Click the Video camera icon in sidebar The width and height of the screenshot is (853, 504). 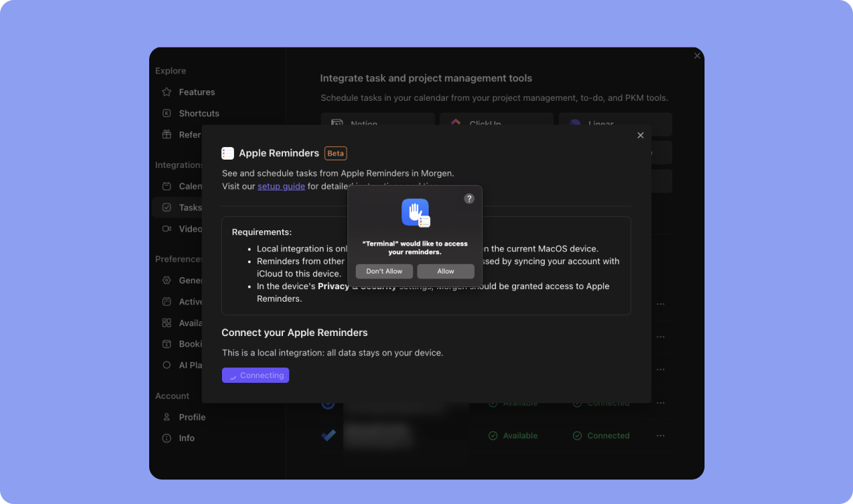tap(167, 228)
